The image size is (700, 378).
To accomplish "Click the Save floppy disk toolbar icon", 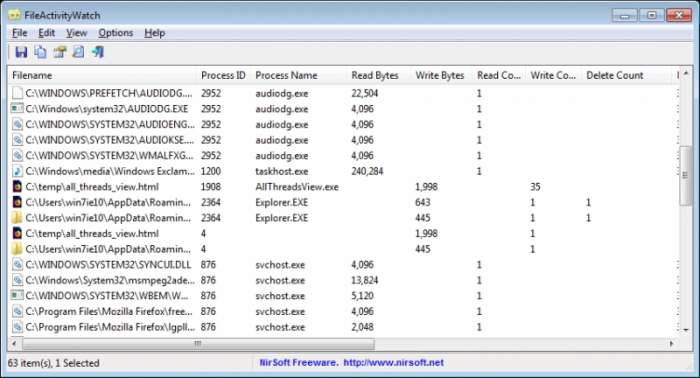I will point(21,52).
